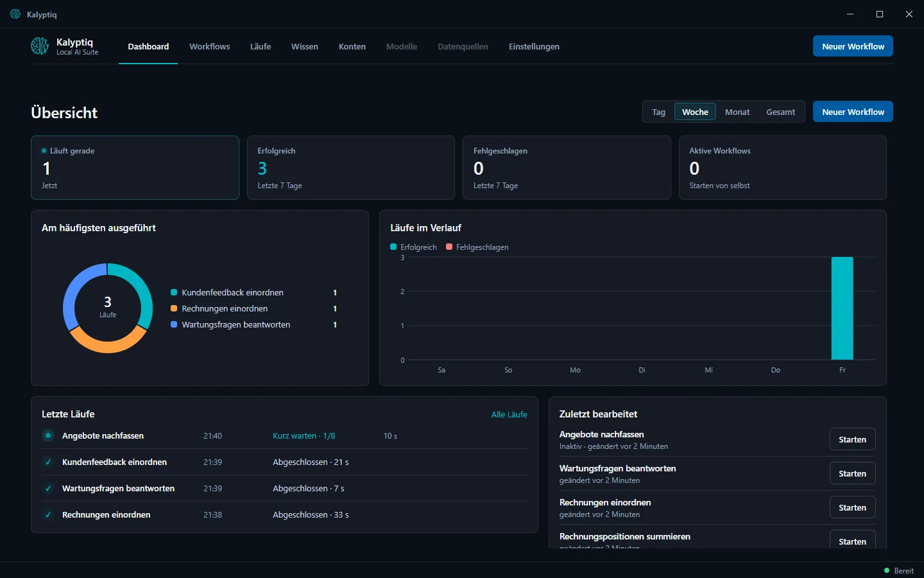Open the Einstellungen tab
924x578 pixels.
pos(534,46)
